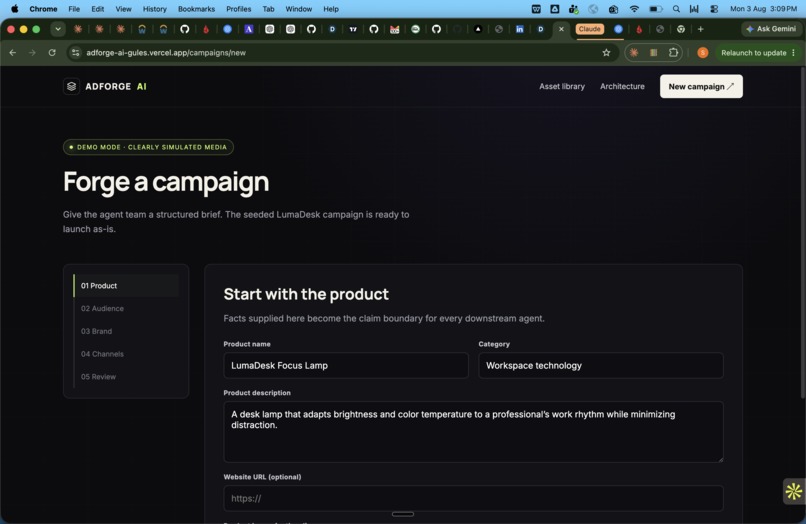Open the Extensions puzzle-piece icon
The height and width of the screenshot is (524, 806).
(x=673, y=52)
